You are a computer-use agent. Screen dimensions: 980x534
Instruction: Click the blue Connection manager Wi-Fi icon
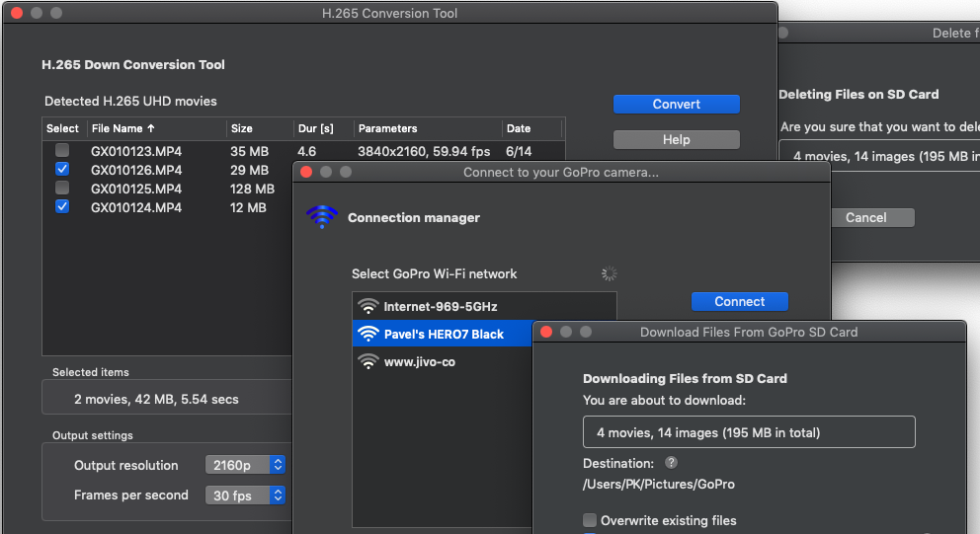(322, 217)
